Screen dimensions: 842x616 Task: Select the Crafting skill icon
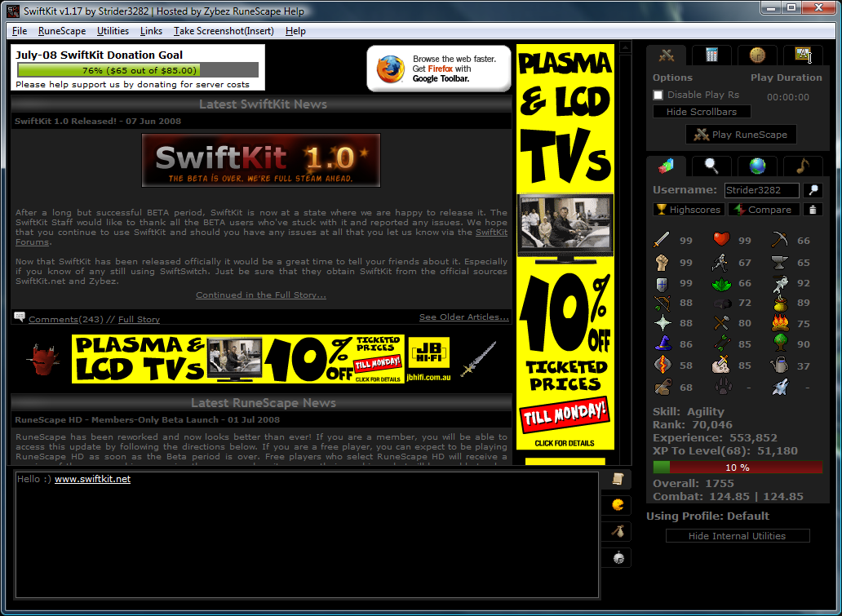click(x=720, y=323)
